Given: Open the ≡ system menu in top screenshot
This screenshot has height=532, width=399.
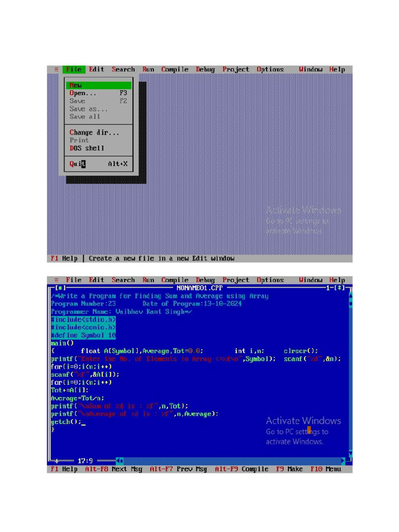Looking at the screenshot, I should (x=56, y=70).
